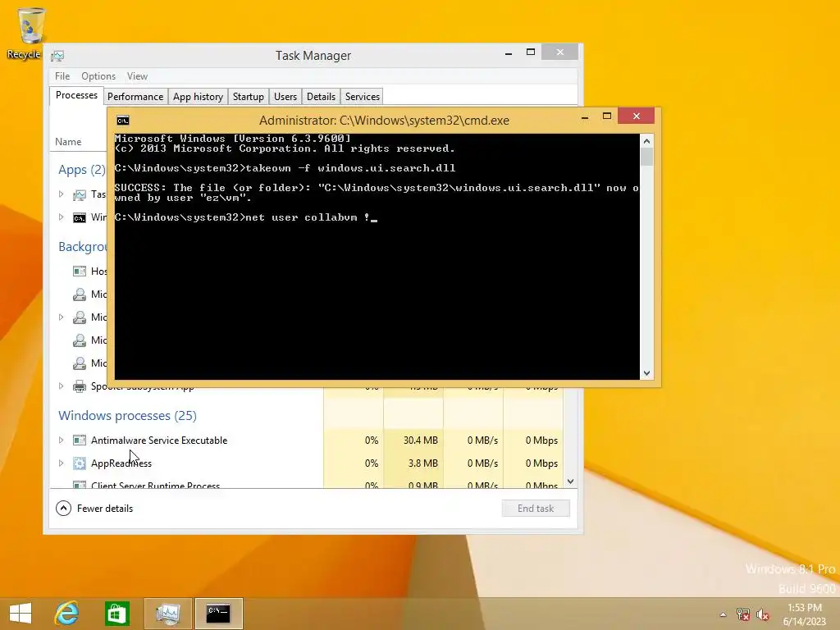Switch to the App history tab

pyautogui.click(x=198, y=97)
